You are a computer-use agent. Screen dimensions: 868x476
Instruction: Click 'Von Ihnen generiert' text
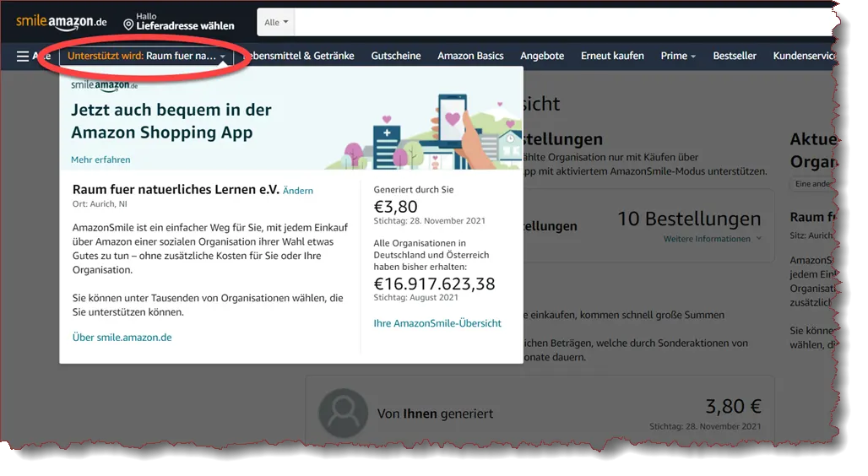click(x=435, y=414)
